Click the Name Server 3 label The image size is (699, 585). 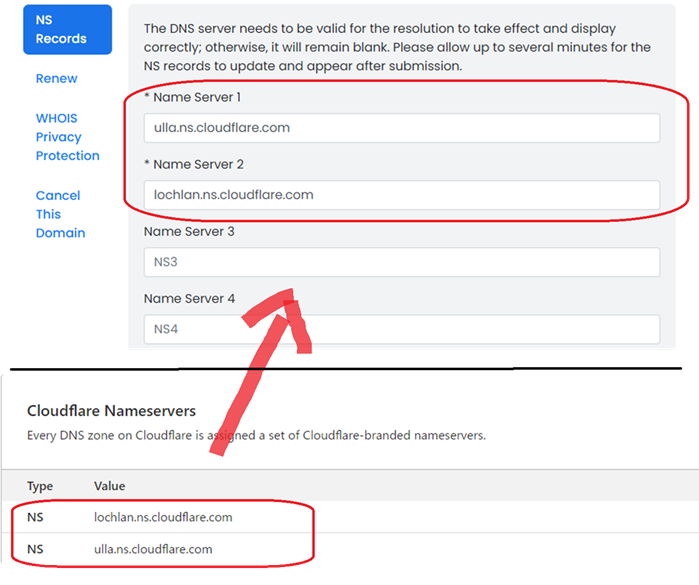[189, 231]
